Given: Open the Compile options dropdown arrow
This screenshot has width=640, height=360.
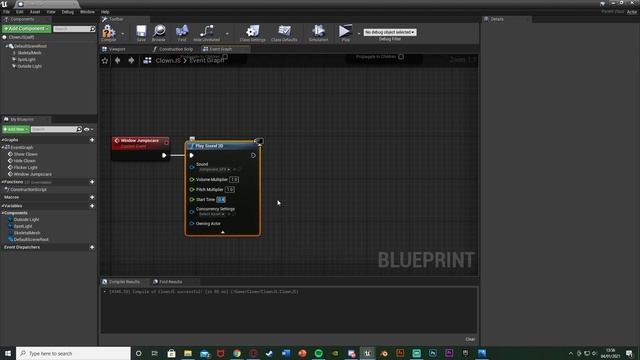Looking at the screenshot, I should (x=122, y=34).
